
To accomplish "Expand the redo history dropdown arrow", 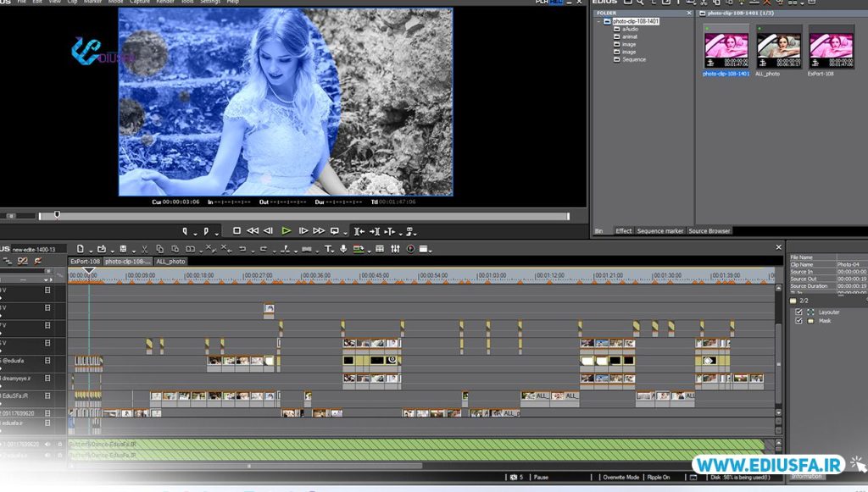I will coord(274,252).
